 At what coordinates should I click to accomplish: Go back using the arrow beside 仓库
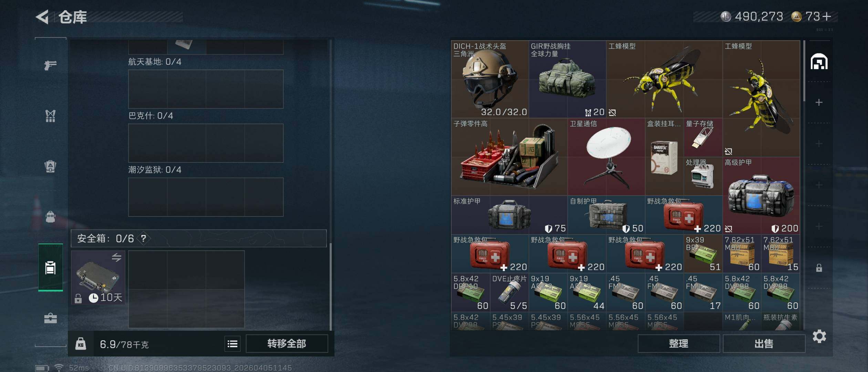[42, 17]
